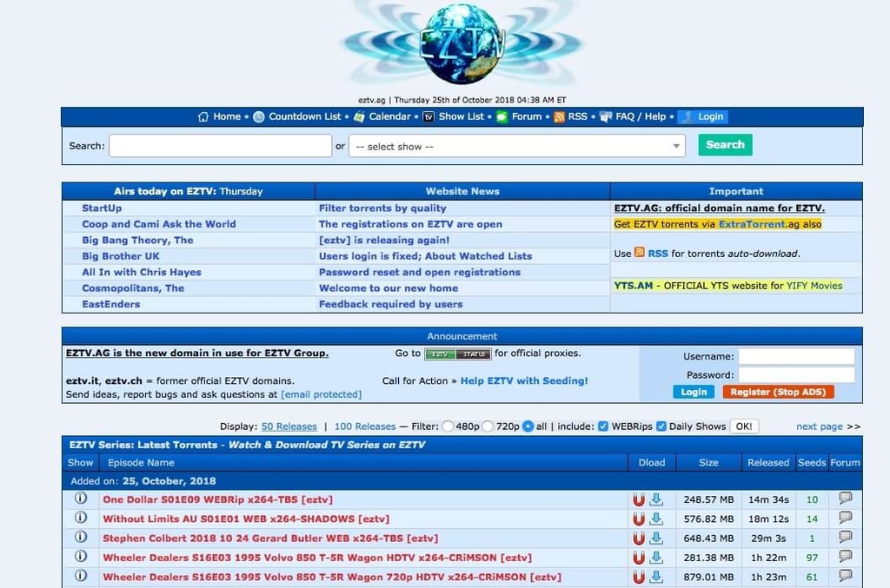Open forum comments for Wheeler Dealers 720p release

(x=845, y=576)
